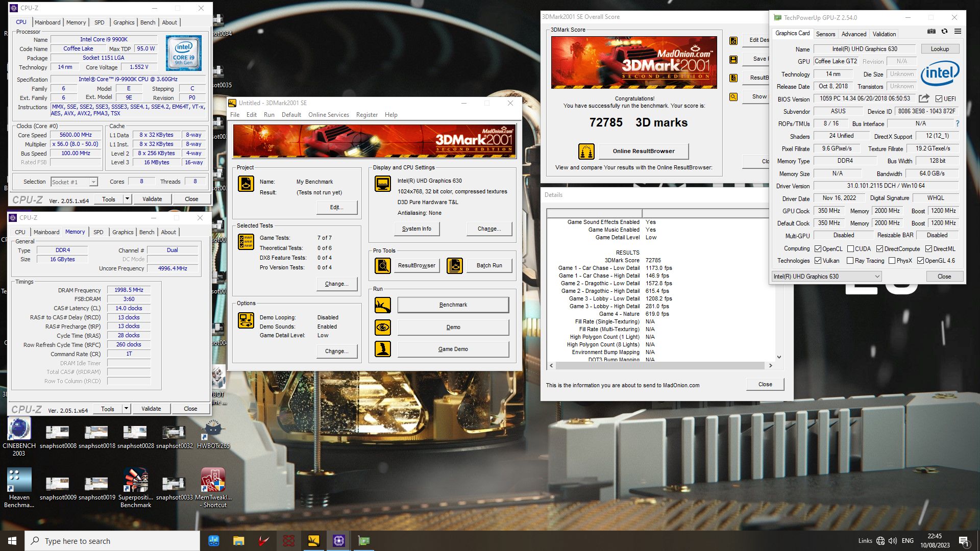Screen dimensions: 980x551
Task: Click the Project icon in 3DMark2001
Action: click(x=246, y=183)
